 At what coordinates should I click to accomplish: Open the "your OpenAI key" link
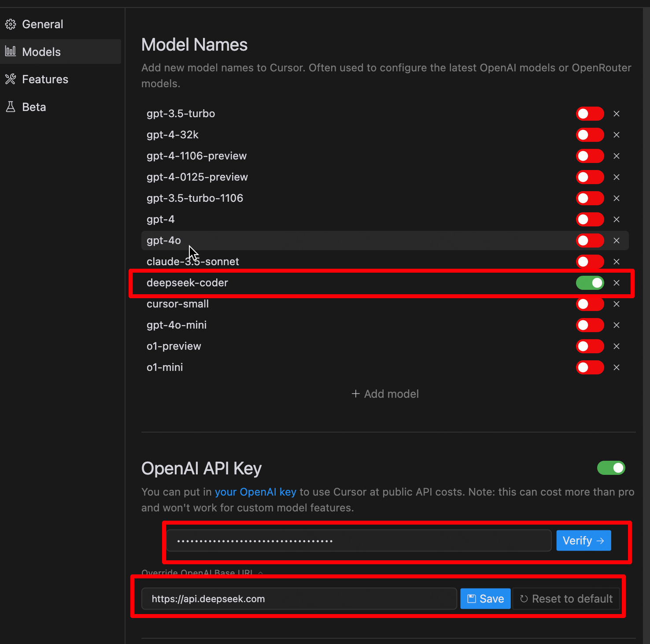tap(255, 492)
